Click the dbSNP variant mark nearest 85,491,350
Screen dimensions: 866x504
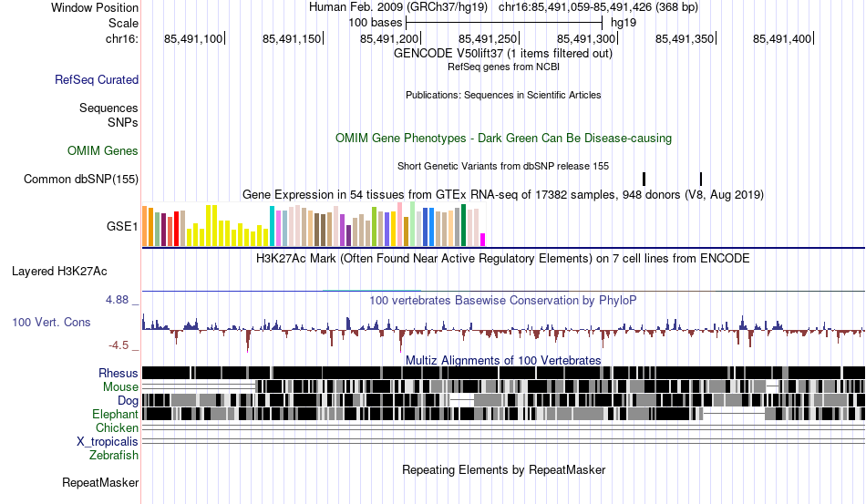point(701,179)
